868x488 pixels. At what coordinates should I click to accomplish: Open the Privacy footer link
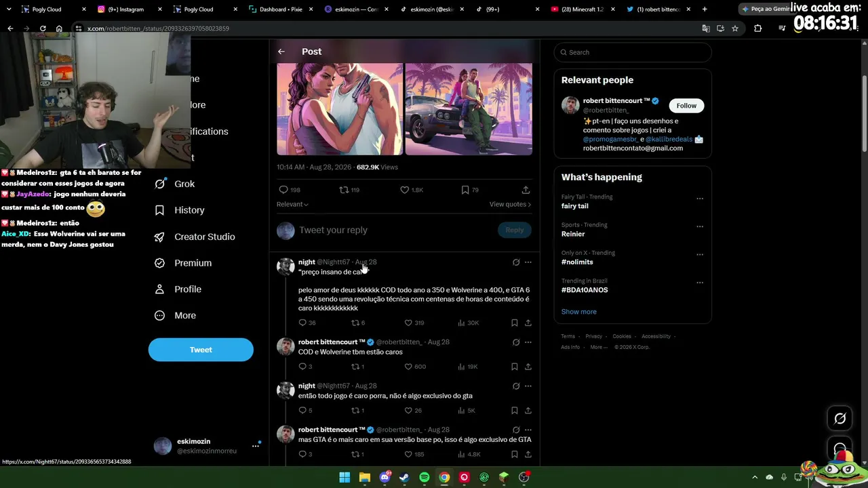(x=594, y=336)
